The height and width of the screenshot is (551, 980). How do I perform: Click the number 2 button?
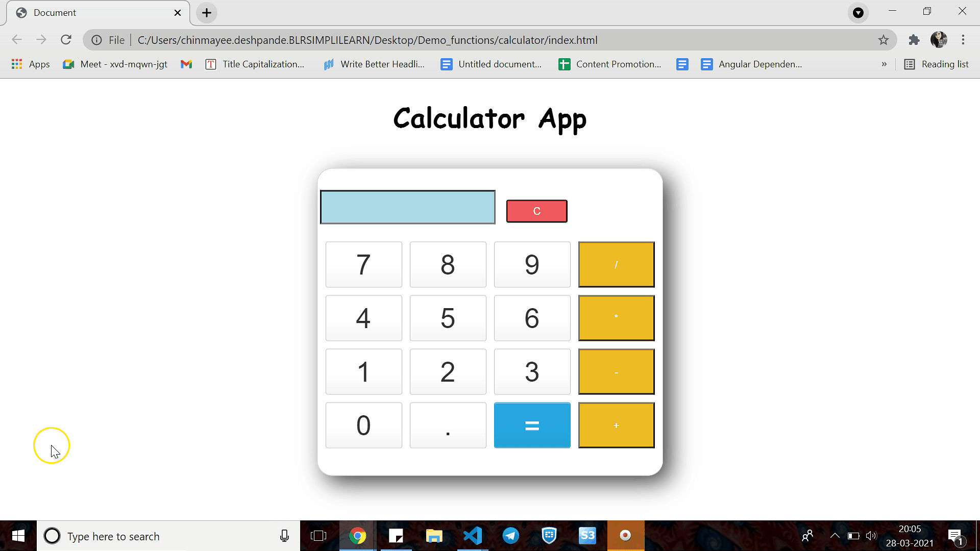448,371
